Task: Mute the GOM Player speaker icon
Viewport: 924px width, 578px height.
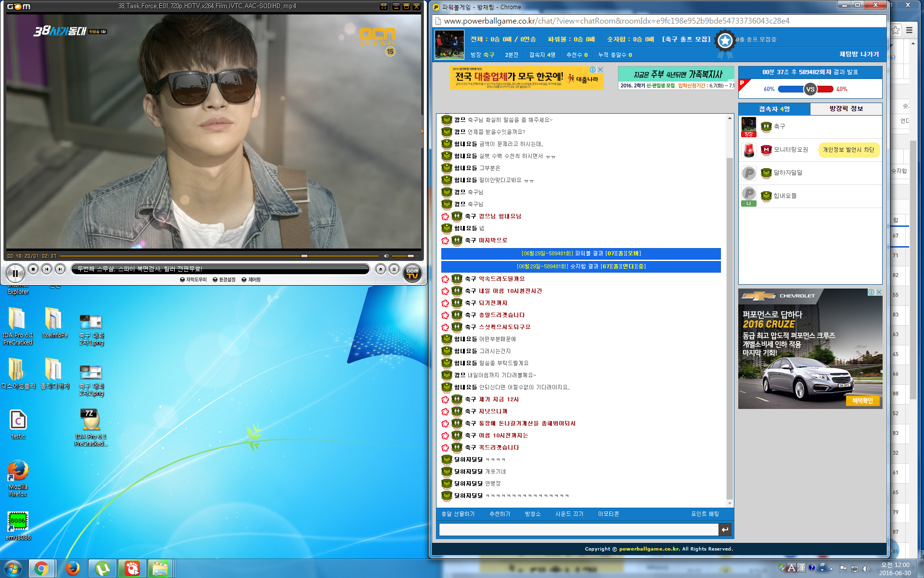Action: click(386, 256)
